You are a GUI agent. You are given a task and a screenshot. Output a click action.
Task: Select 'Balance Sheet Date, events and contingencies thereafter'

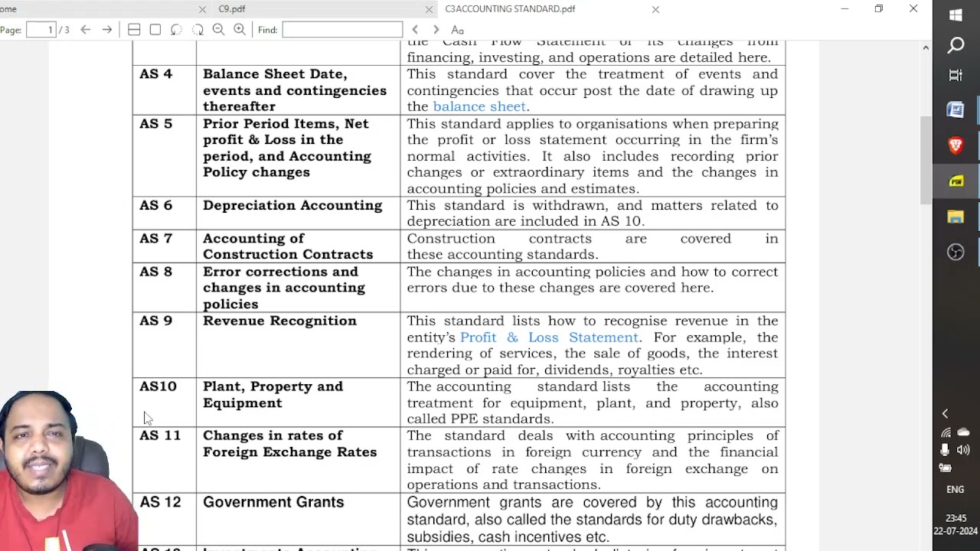click(x=295, y=90)
